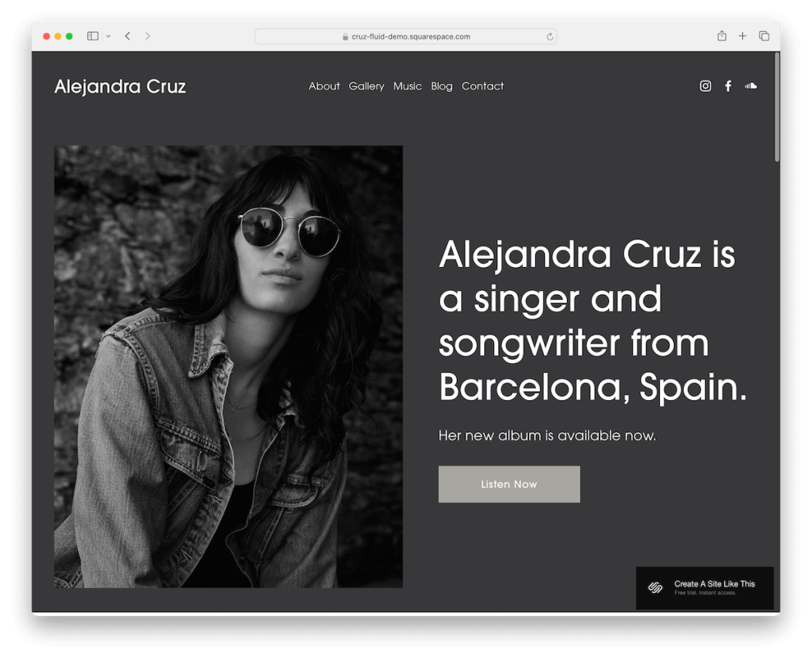Open a new tab with plus icon
The image size is (812, 658).
(x=742, y=36)
